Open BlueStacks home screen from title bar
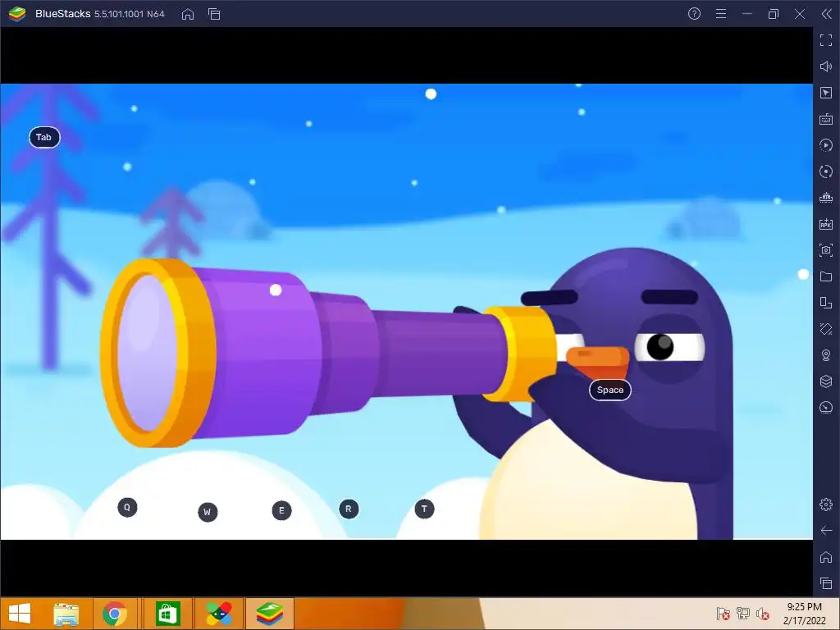 [x=188, y=14]
